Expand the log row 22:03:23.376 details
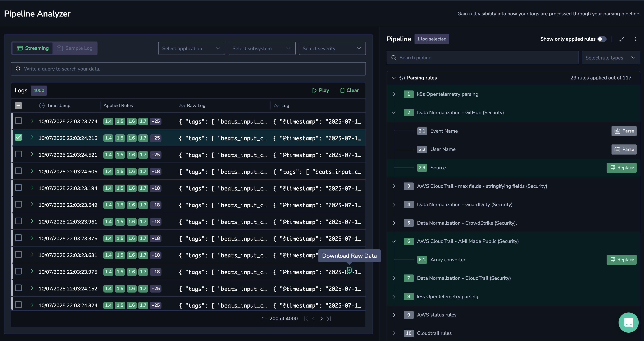644x341 pixels. 32,238
